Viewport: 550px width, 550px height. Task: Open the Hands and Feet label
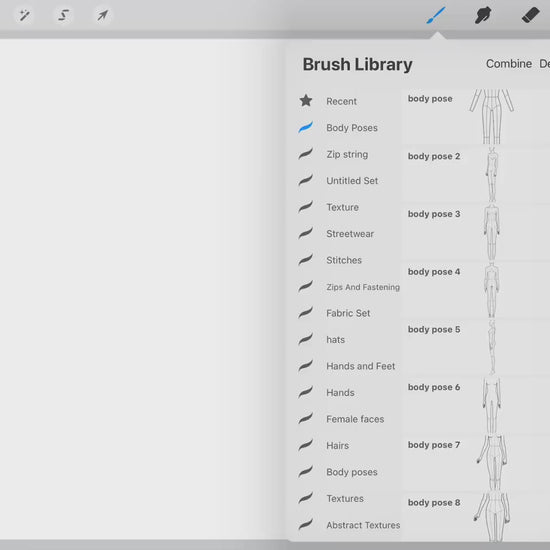(x=361, y=366)
